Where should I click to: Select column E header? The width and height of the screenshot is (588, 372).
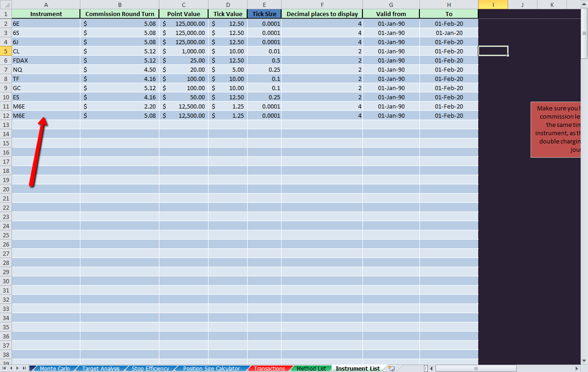click(264, 5)
